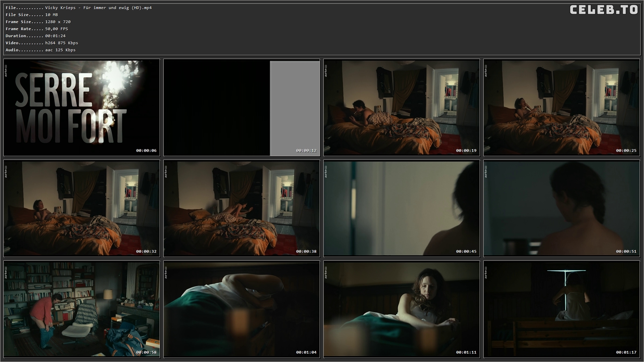Open the thumbnail stamped 00:00:45
Screen dimensions: 644x362
(x=401, y=208)
